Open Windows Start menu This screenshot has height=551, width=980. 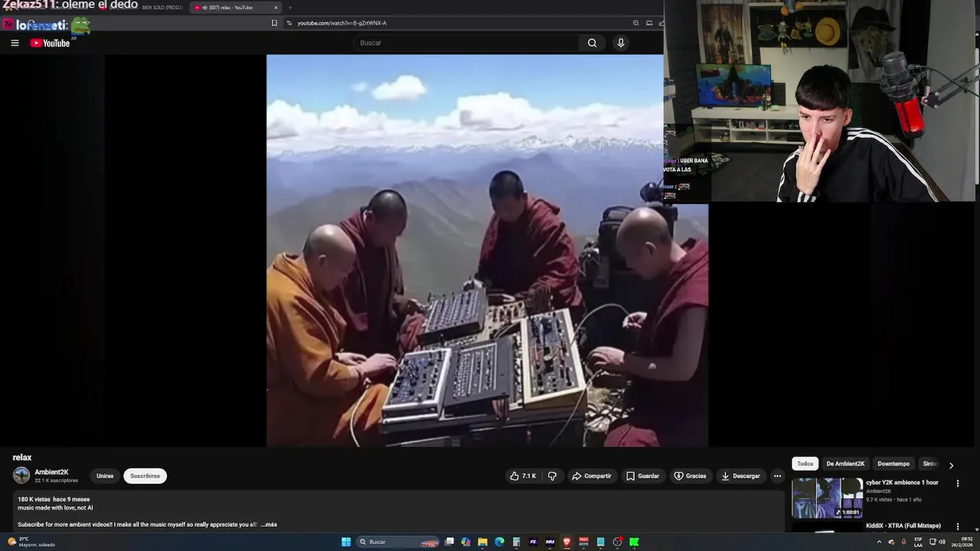pos(346,542)
